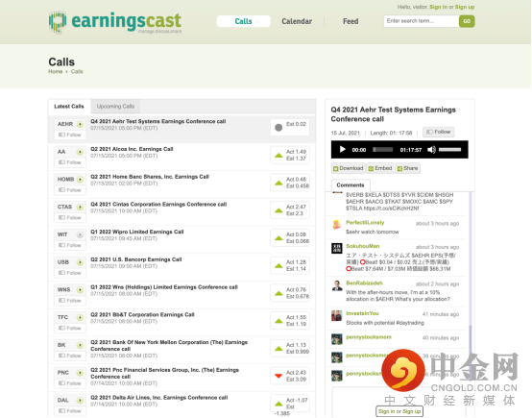Toggle Follow beside the call length
This screenshot has height=418, width=532.
coord(438,132)
